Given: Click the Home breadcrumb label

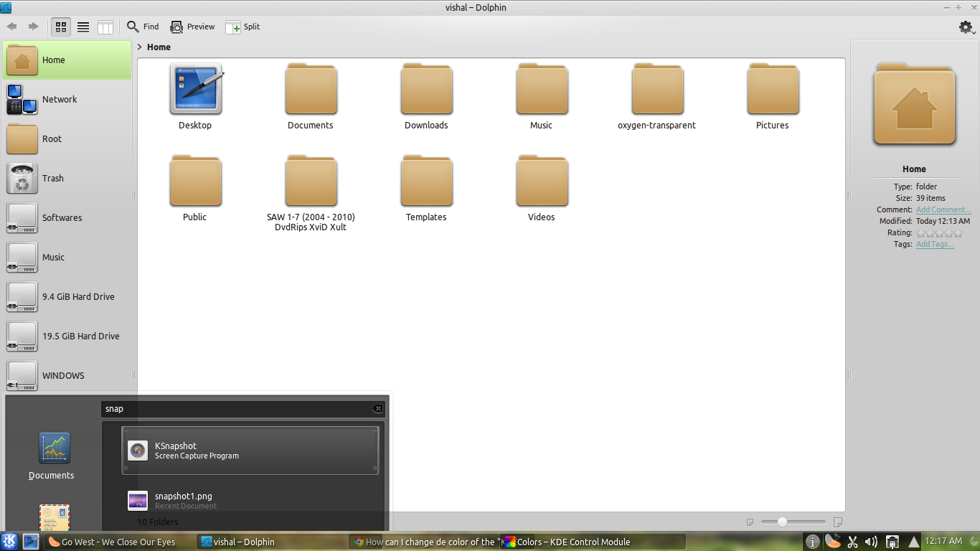Looking at the screenshot, I should tap(159, 47).
